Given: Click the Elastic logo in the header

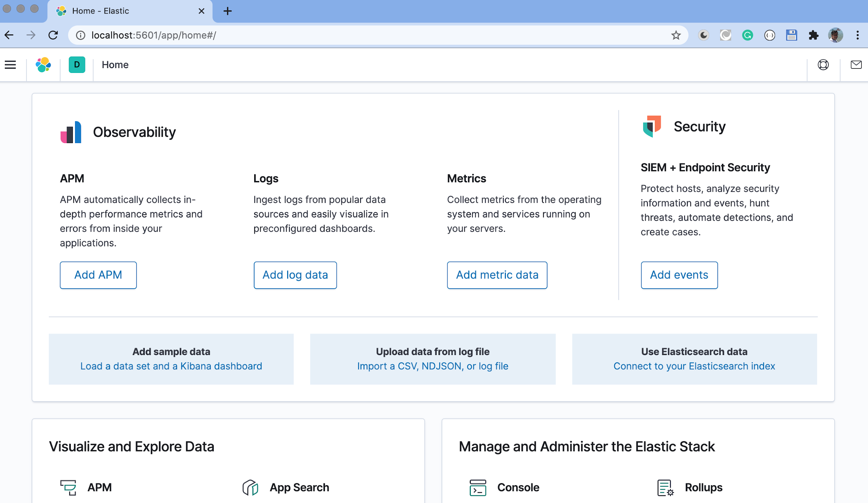Looking at the screenshot, I should coord(43,65).
